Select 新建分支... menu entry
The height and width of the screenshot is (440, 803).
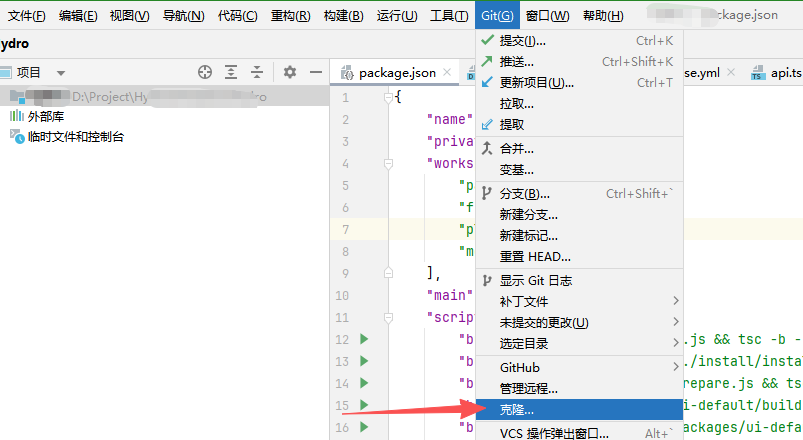pyautogui.click(x=579, y=215)
